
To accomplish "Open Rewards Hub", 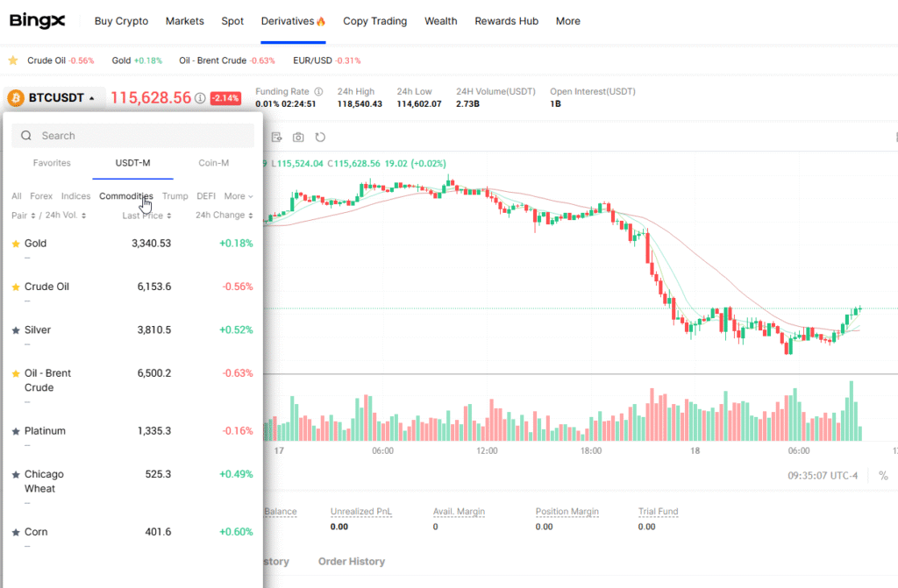I will (x=506, y=21).
